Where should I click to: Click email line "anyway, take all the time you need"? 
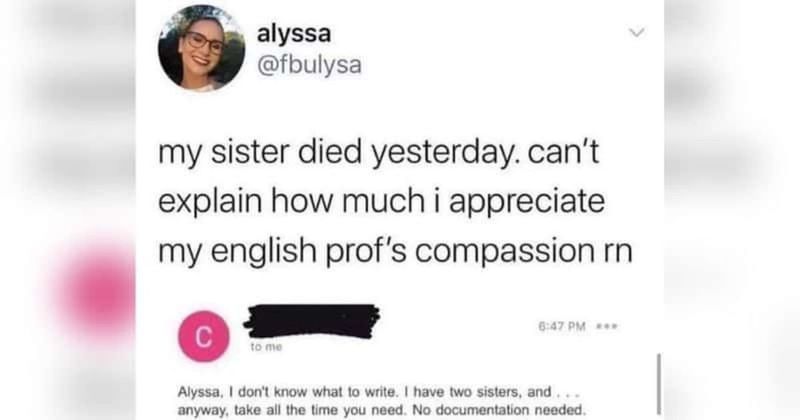292,410
